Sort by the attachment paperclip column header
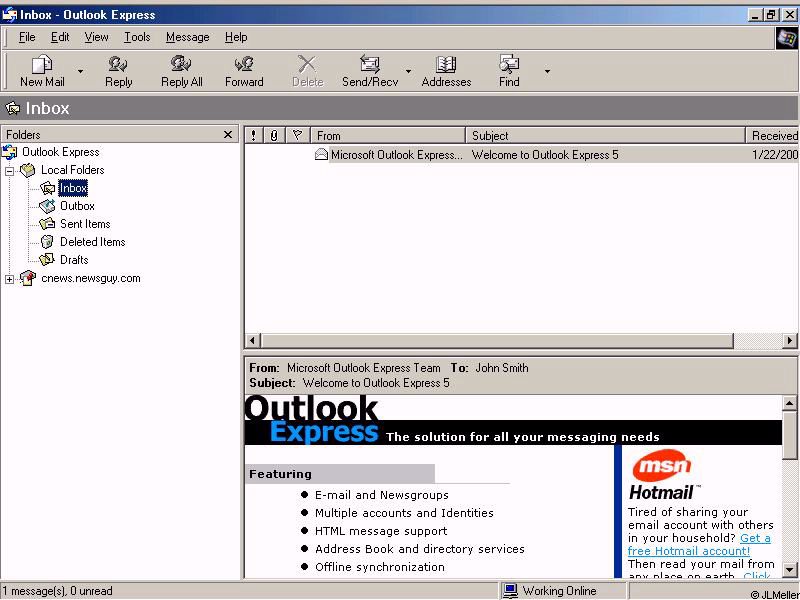The width and height of the screenshot is (800, 600). [274, 135]
